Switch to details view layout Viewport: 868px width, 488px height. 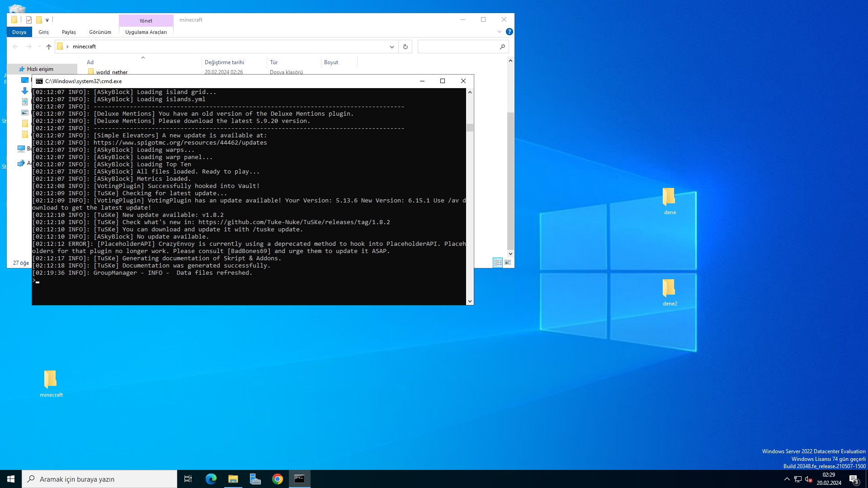click(498, 263)
